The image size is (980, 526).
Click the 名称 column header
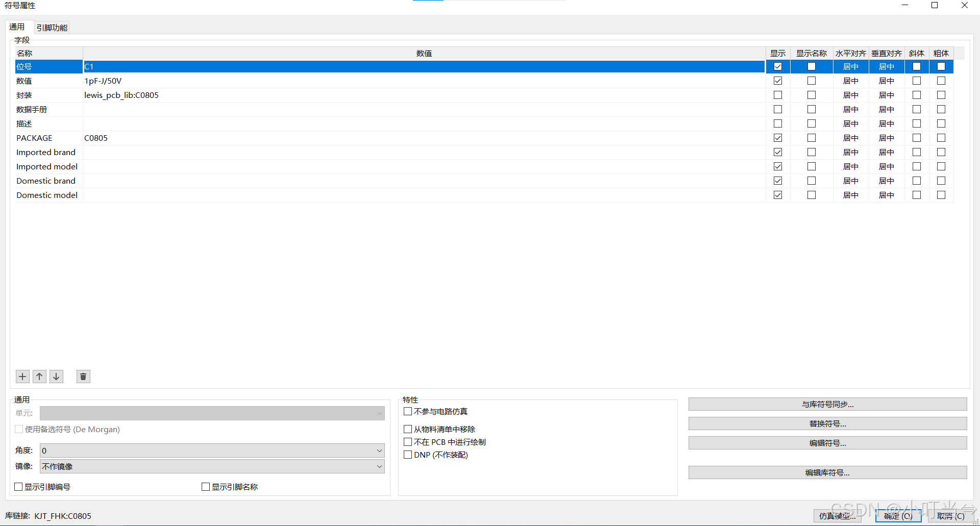(x=49, y=53)
